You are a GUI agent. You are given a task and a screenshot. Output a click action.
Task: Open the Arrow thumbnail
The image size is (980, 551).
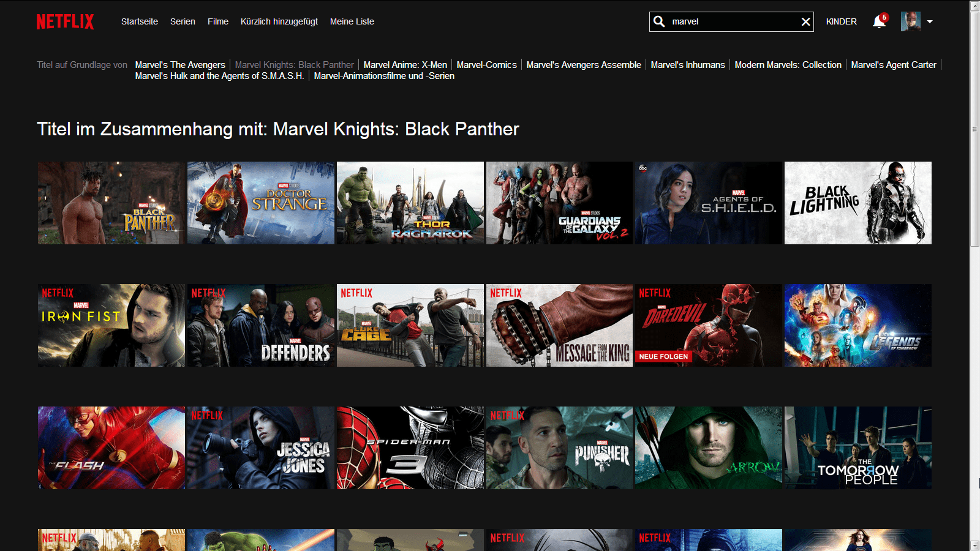pyautogui.click(x=709, y=448)
